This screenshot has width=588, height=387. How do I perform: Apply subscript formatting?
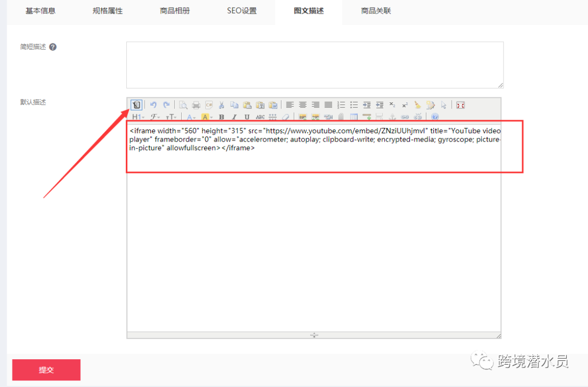(392, 105)
